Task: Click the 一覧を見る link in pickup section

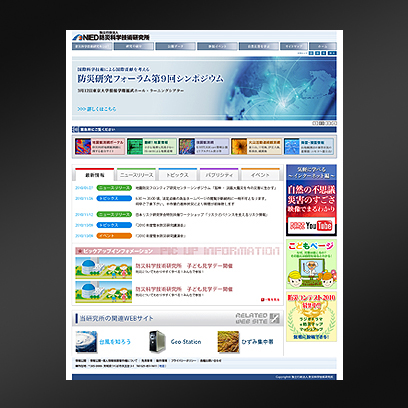Action: click(270, 300)
